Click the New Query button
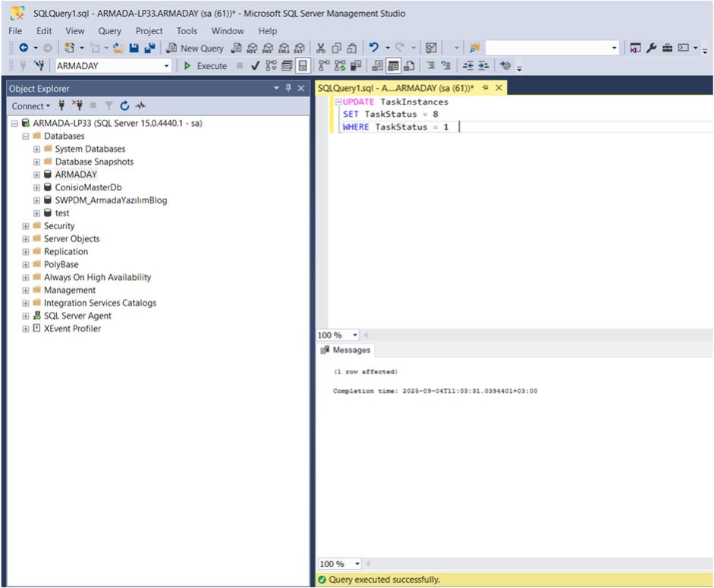The image size is (714, 588). click(195, 48)
